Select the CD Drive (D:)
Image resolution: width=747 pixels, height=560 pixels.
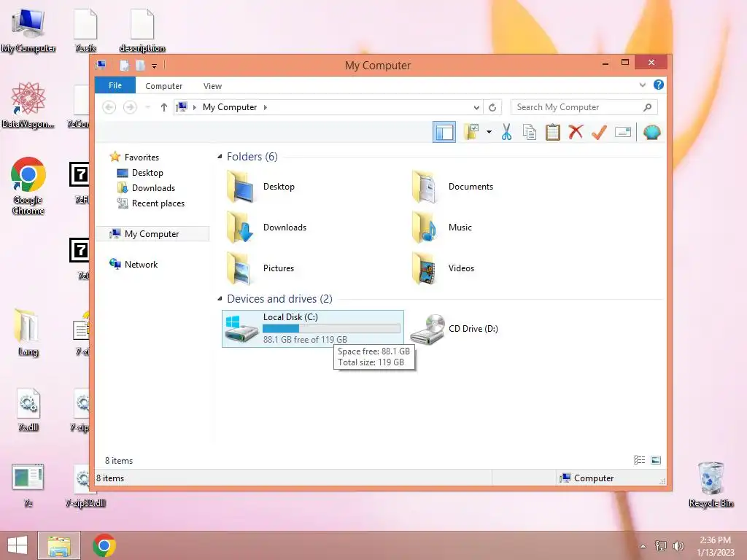(x=454, y=329)
